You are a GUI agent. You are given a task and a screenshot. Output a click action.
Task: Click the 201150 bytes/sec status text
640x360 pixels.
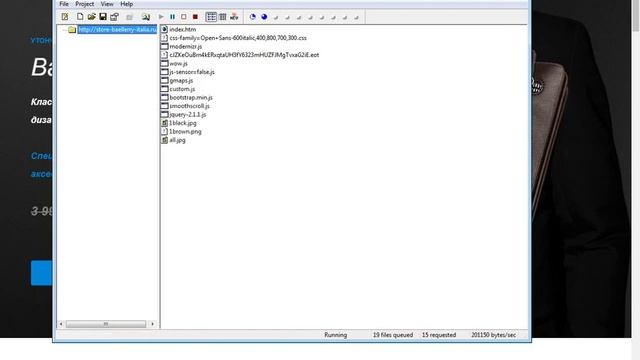(x=493, y=335)
